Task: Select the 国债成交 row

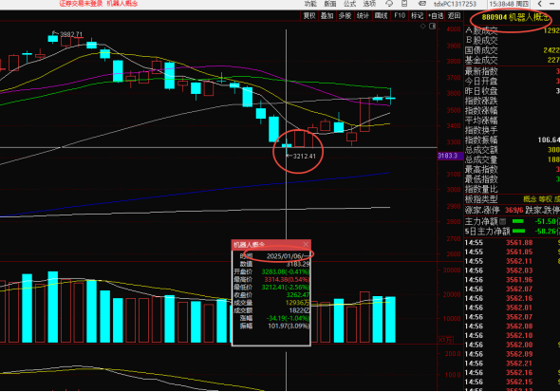Action: coord(513,50)
